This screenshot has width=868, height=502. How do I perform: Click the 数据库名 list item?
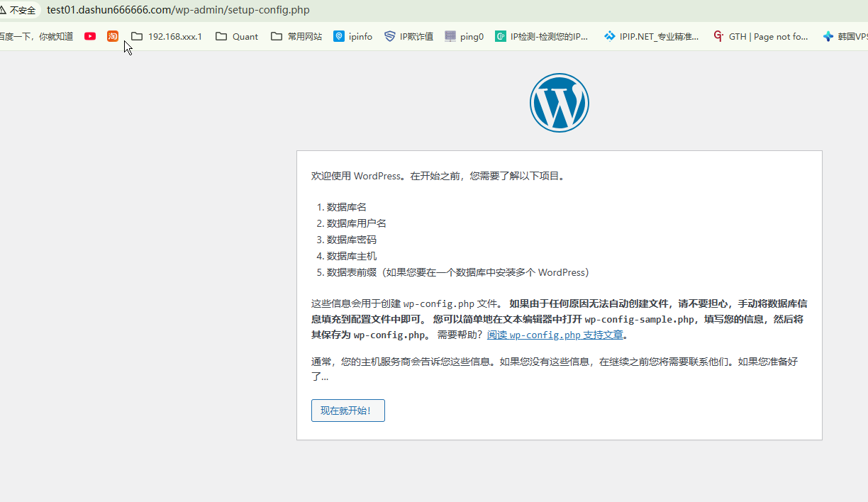tap(347, 207)
